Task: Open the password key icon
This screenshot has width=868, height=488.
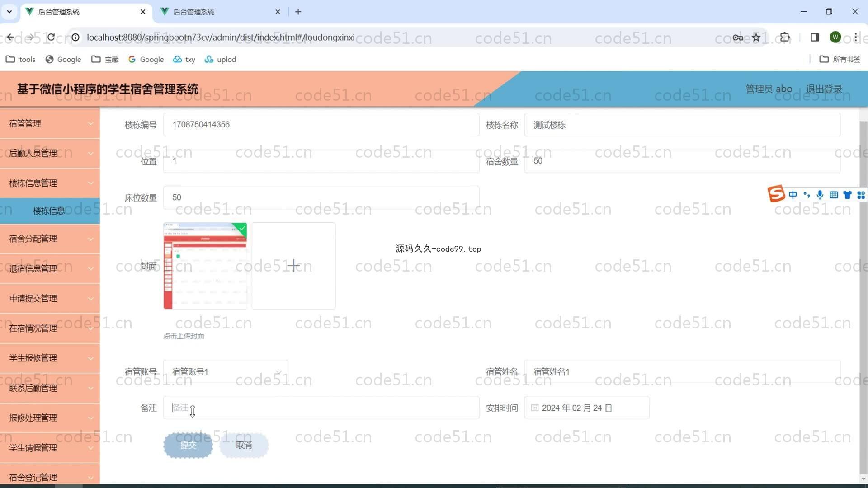Action: (738, 37)
